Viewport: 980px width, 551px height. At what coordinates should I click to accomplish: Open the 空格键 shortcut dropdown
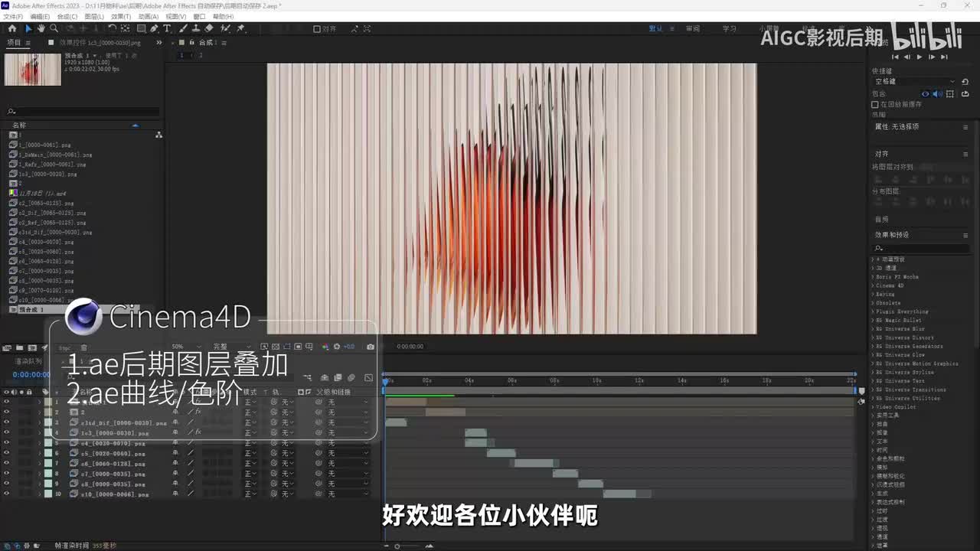pyautogui.click(x=915, y=81)
